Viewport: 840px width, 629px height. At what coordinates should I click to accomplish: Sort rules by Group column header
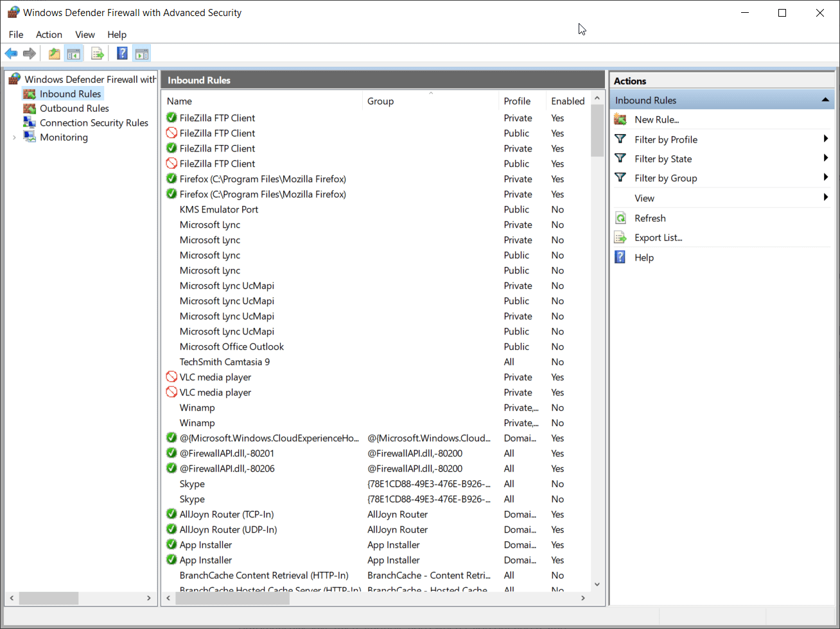pos(430,101)
